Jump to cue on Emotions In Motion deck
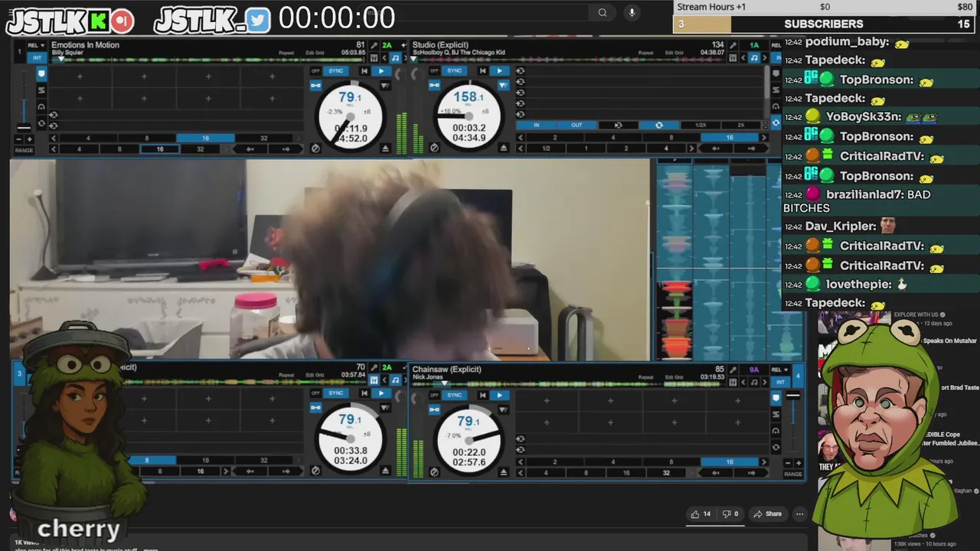Viewport: 980px width, 551px height. point(364,71)
